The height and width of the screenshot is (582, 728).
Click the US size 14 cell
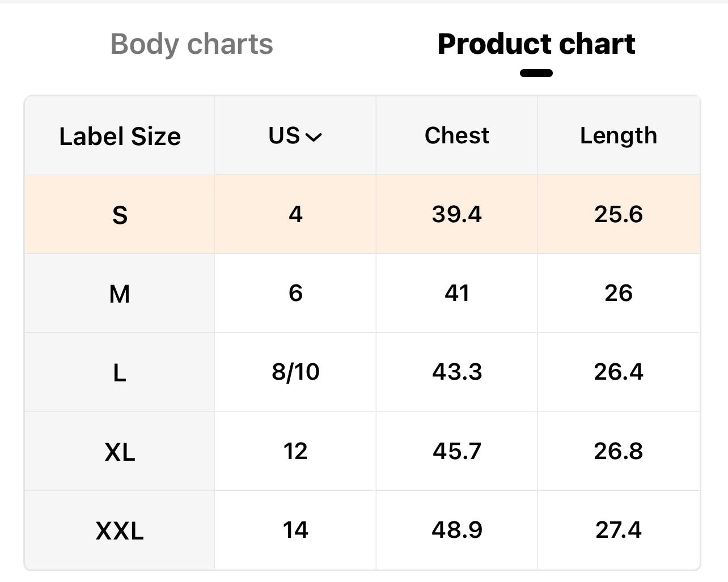295,530
